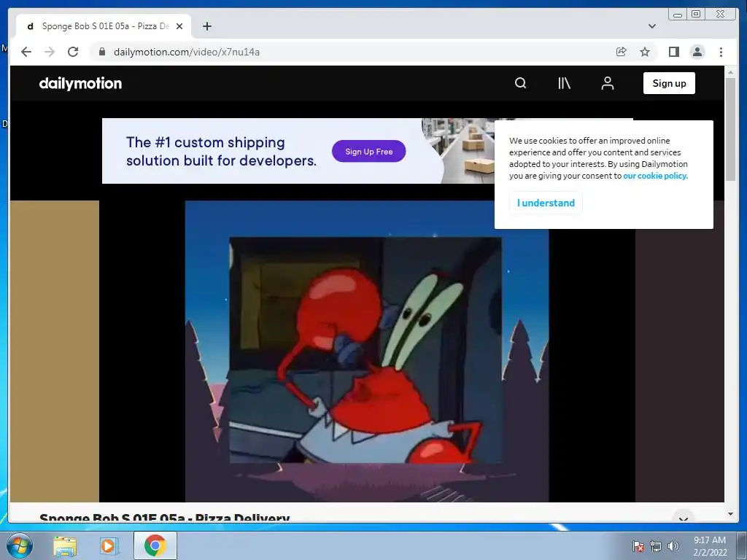Click the Dailymotion search icon
747x560 pixels.
pyautogui.click(x=520, y=83)
